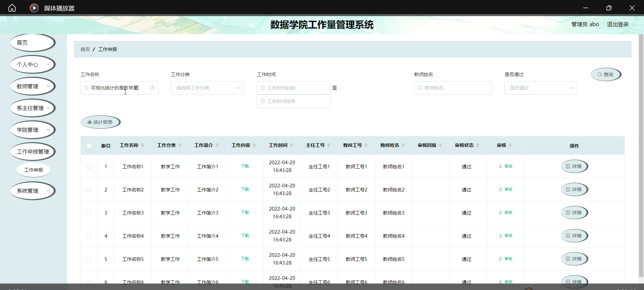Download 工作内容 file for row 5

[245, 259]
